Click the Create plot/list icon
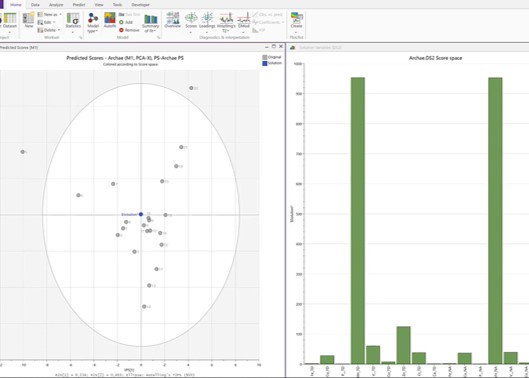 click(297, 20)
